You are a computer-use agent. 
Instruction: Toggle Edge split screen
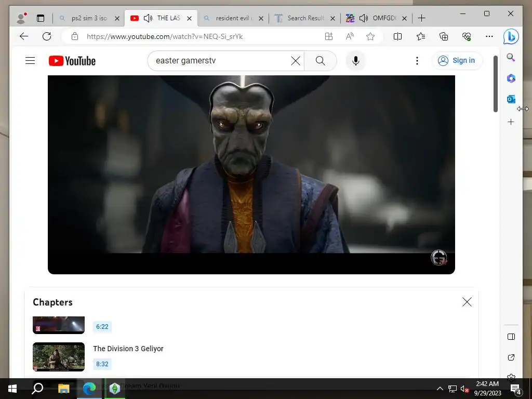tap(397, 36)
